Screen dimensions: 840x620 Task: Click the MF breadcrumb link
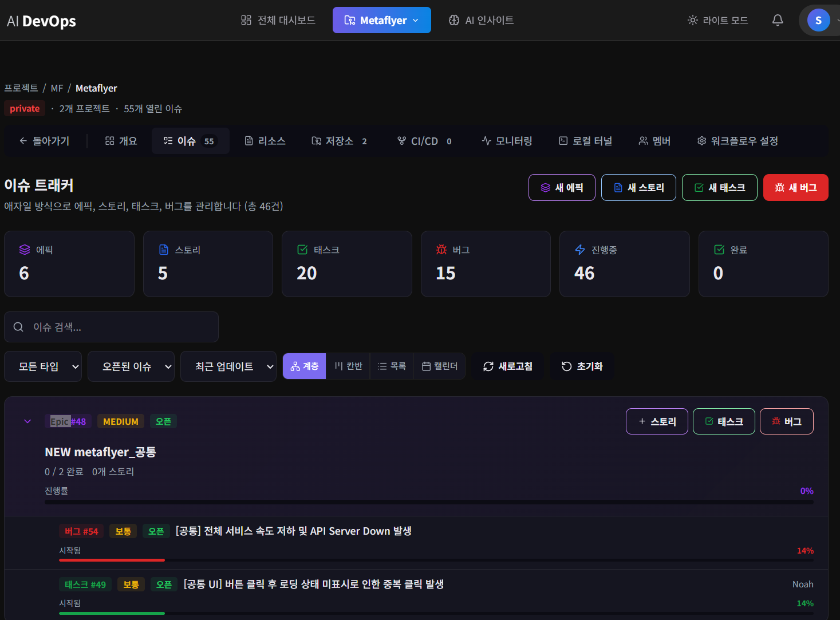point(57,88)
